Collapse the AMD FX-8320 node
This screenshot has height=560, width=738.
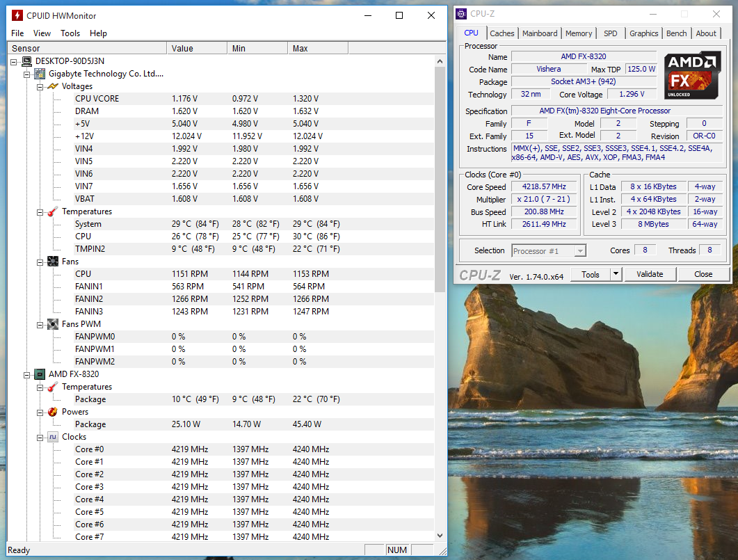[27, 375]
